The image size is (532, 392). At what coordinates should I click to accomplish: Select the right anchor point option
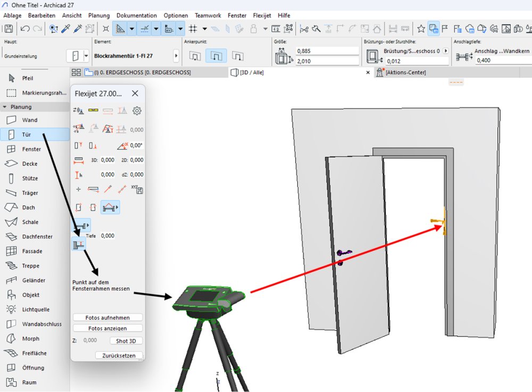[237, 56]
